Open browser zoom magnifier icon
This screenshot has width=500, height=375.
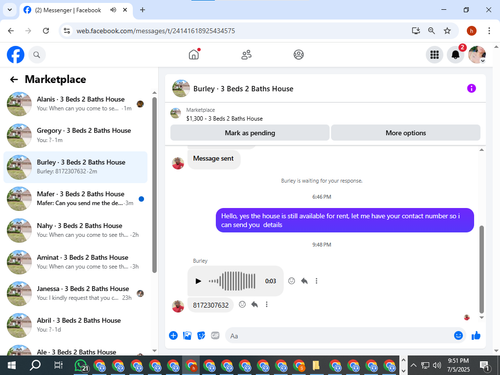tap(431, 31)
